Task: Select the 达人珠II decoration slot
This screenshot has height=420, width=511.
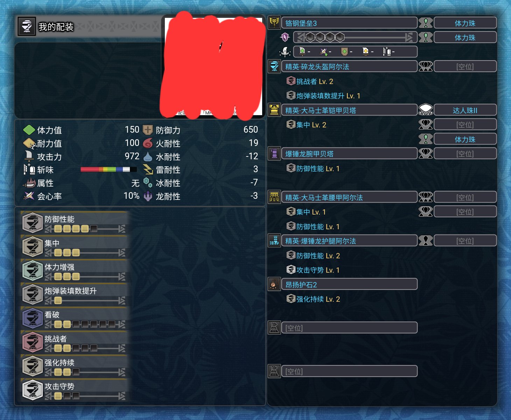Action: [x=465, y=110]
